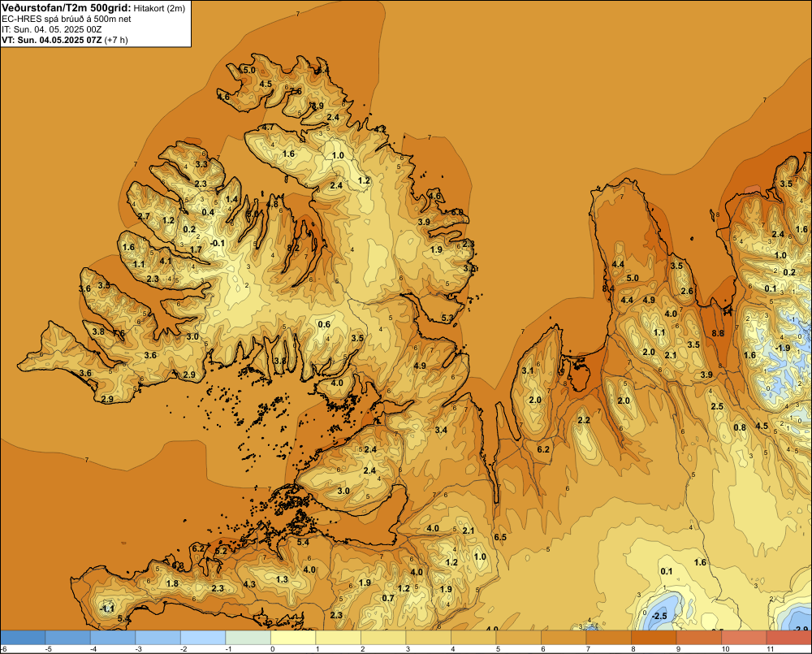Click the '2.7' temperature value
Image resolution: width=812 pixels, height=654 pixels.
[x=144, y=216]
